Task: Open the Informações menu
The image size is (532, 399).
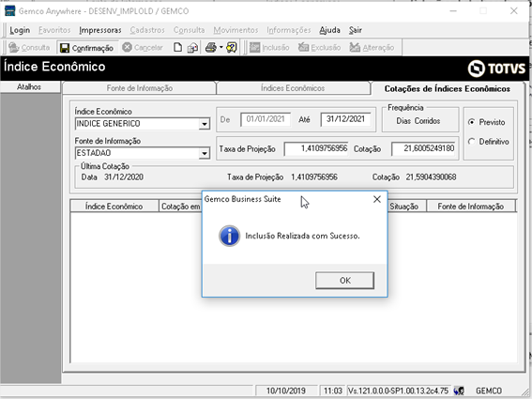Action: (289, 30)
